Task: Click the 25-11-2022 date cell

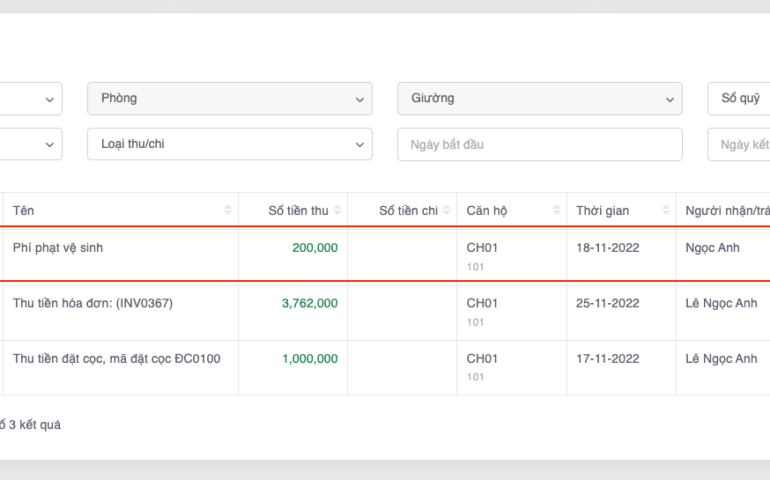Action: point(607,303)
